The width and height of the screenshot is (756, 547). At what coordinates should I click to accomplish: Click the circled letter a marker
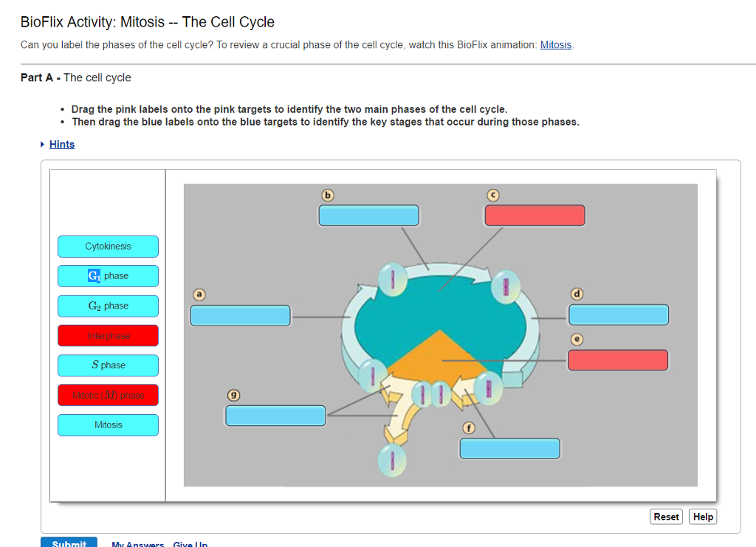(x=199, y=294)
